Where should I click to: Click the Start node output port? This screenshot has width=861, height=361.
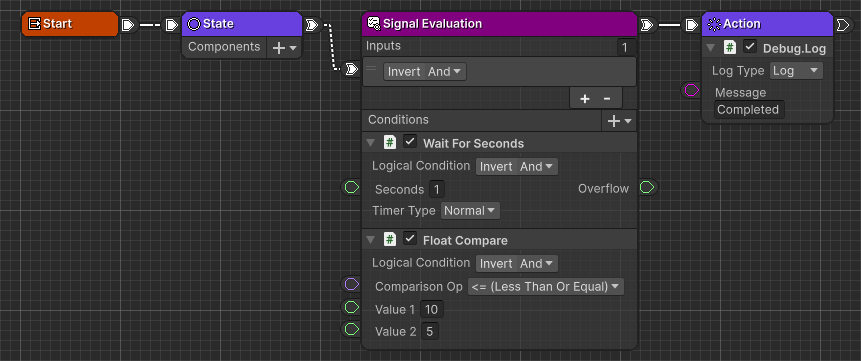(x=128, y=25)
